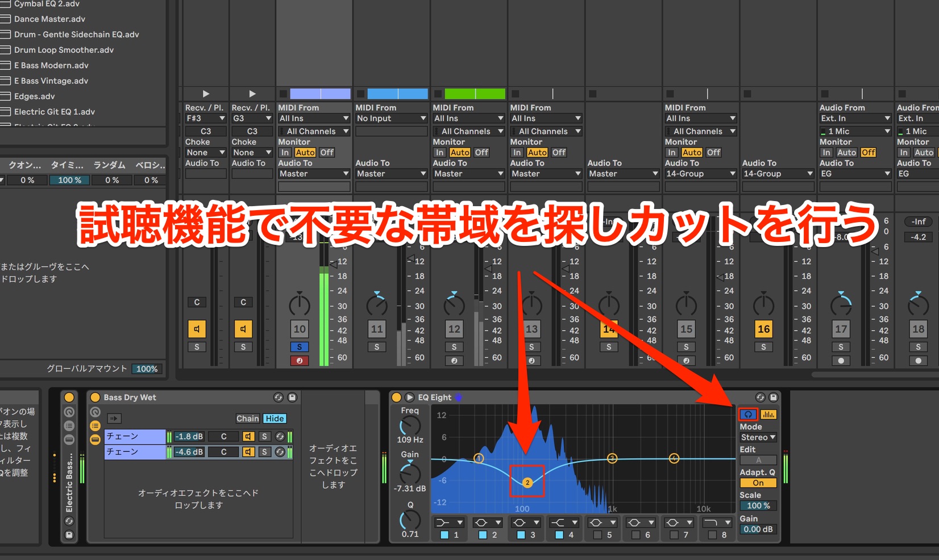Disarm track 10 red record button
This screenshot has width=939, height=560.
pos(300,361)
